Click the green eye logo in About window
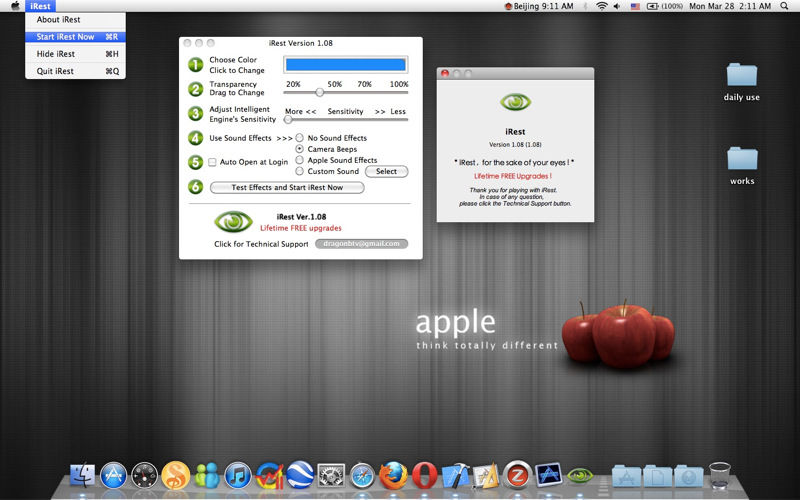The width and height of the screenshot is (800, 500). 515,102
